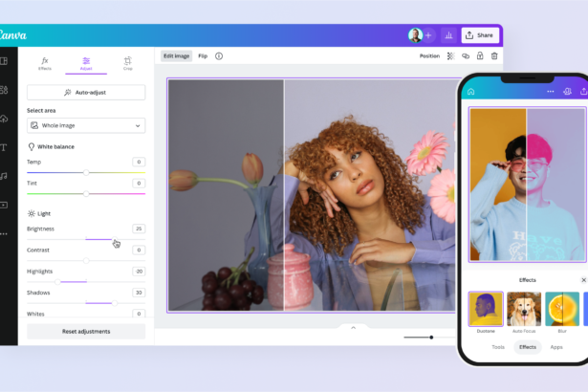Click the Edit image button
The height and width of the screenshot is (392, 588).
point(176,55)
